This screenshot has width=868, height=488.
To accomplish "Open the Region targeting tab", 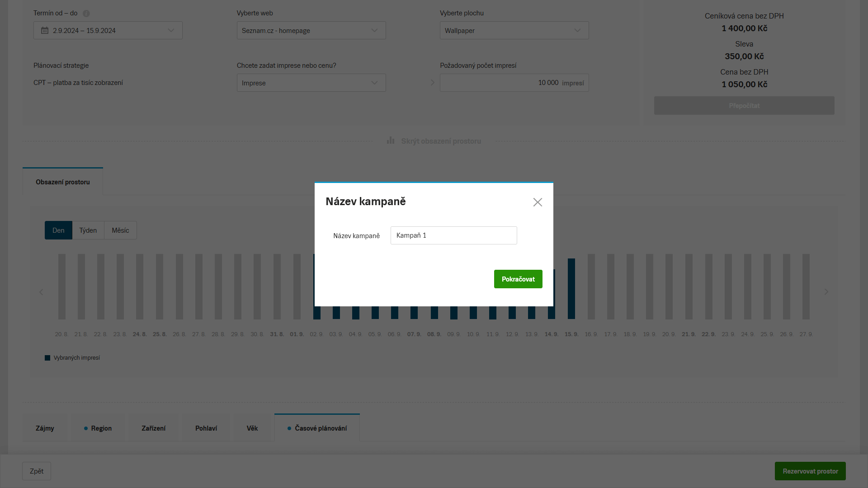I will tap(98, 428).
